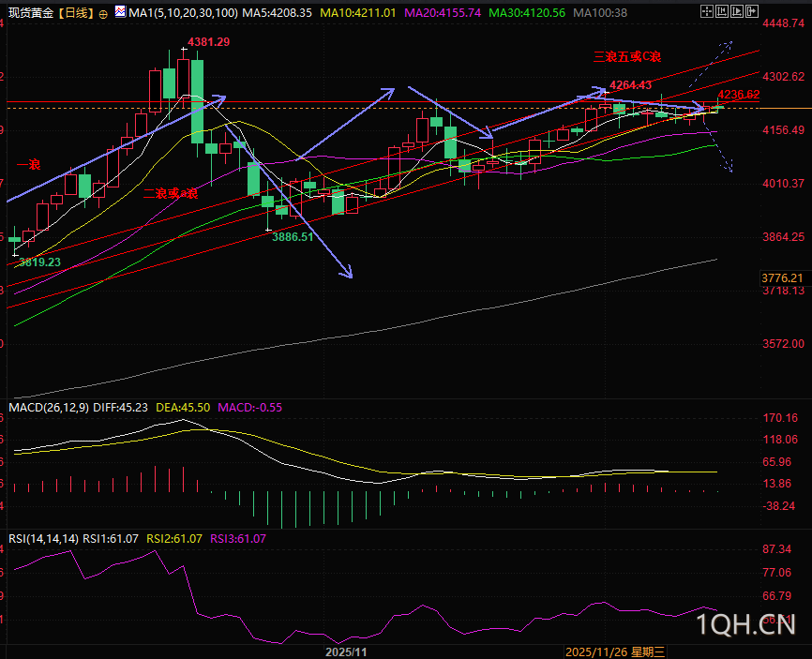Screen dimensions: 812x659
Task: Toggle the MA5:4208.35 line label
Action: click(x=270, y=13)
